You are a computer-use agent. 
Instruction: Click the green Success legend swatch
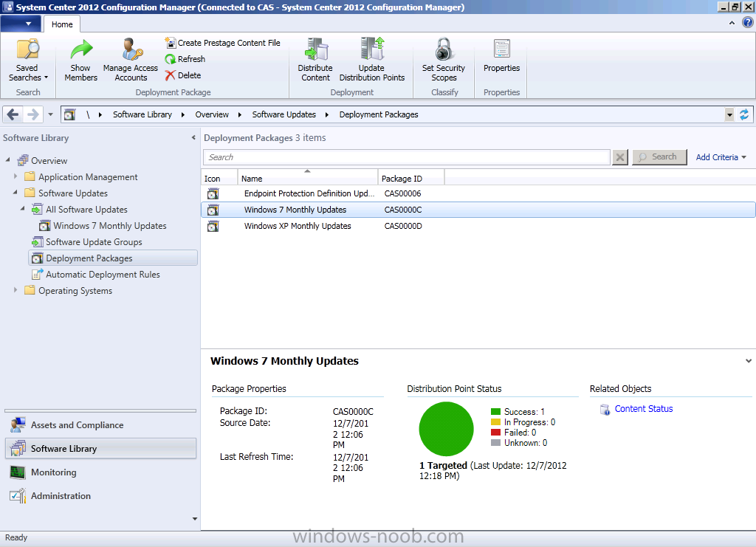coord(495,412)
